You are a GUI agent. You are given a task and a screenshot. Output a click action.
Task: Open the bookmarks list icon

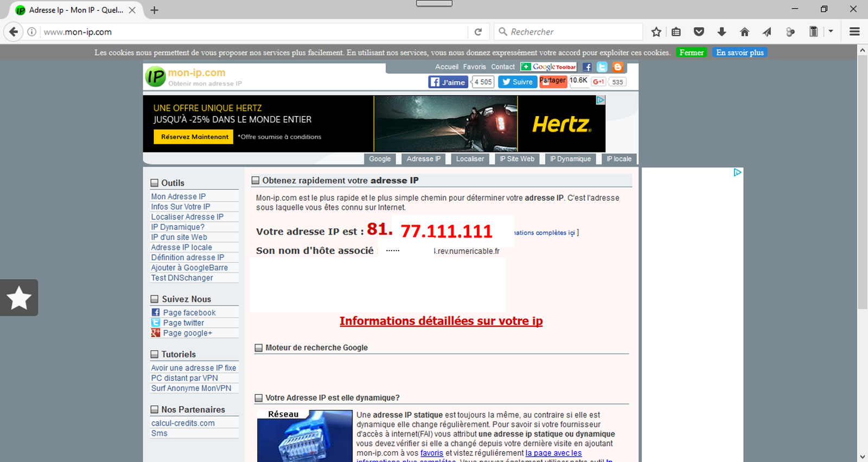click(676, 32)
